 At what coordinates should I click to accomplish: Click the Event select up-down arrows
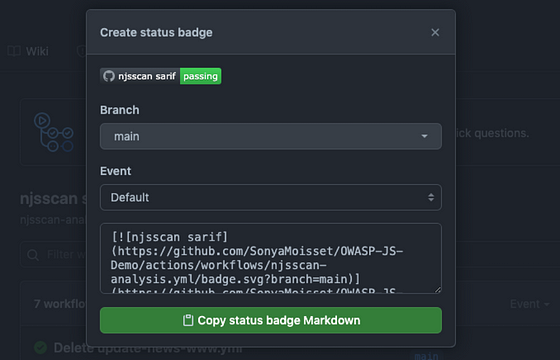pos(431,197)
